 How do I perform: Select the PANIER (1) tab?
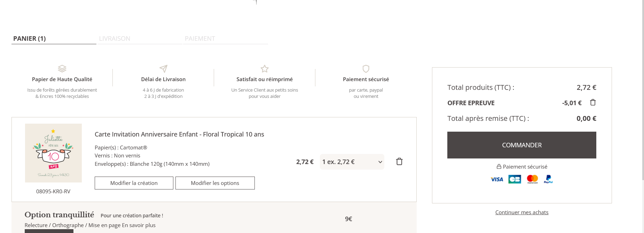(x=30, y=39)
